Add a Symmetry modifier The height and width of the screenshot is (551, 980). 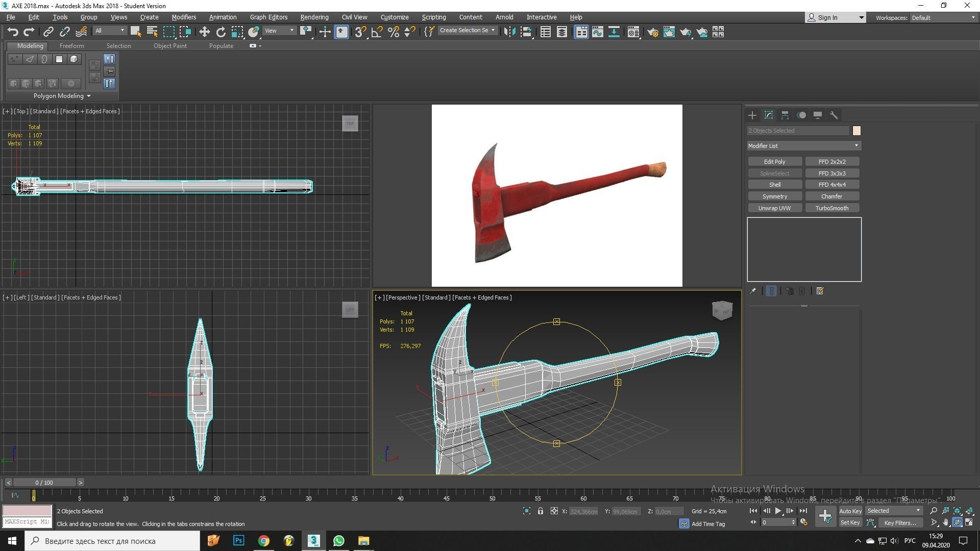774,196
